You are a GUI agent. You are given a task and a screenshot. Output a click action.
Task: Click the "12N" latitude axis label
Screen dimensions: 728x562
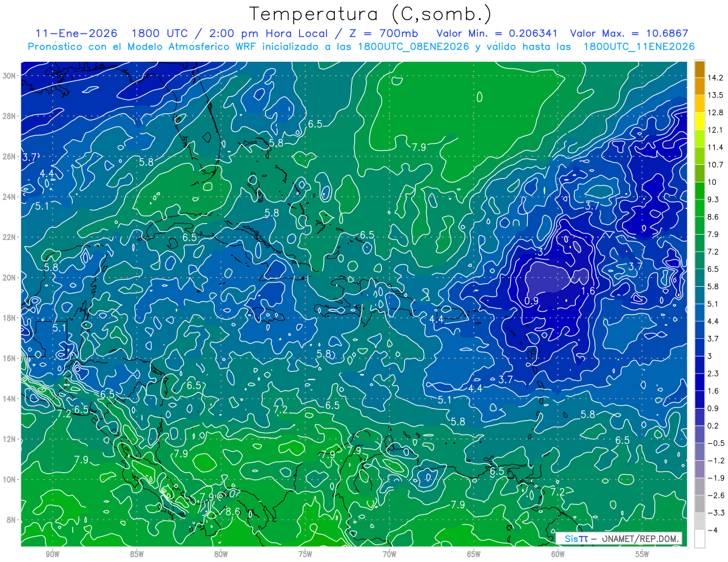point(10,439)
